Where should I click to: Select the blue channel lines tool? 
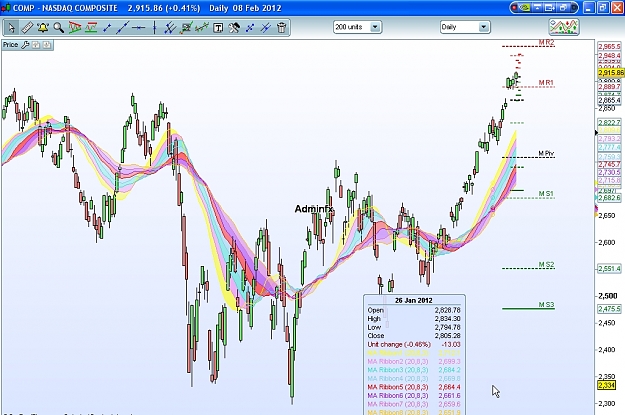266,28
